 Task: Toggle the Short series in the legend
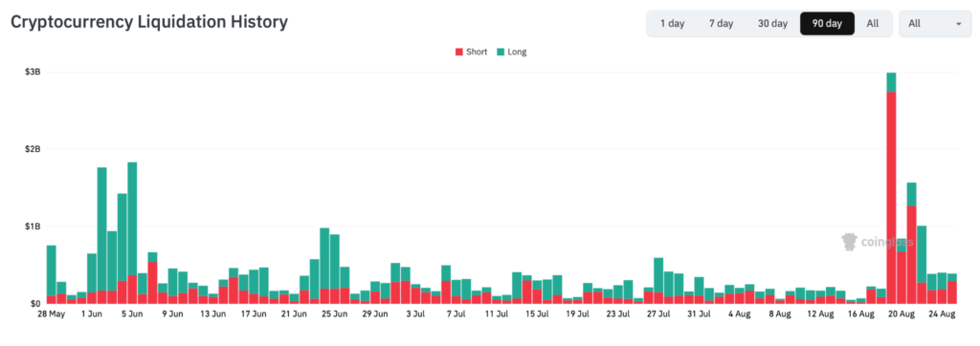[471, 52]
